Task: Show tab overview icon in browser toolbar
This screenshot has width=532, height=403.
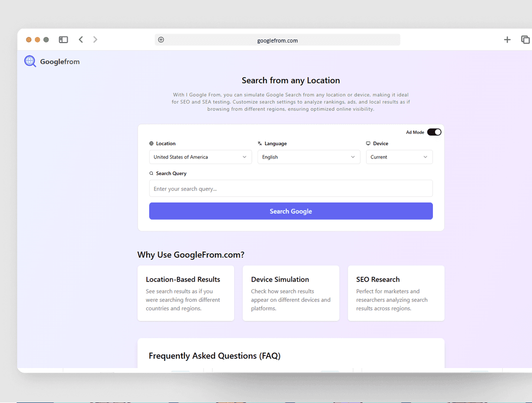Action: [x=525, y=39]
